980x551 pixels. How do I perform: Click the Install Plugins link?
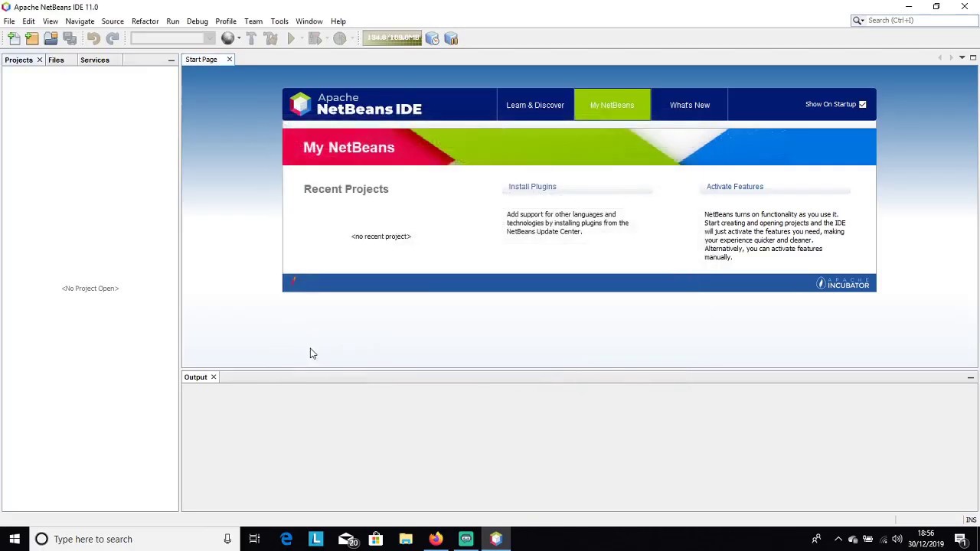click(532, 187)
